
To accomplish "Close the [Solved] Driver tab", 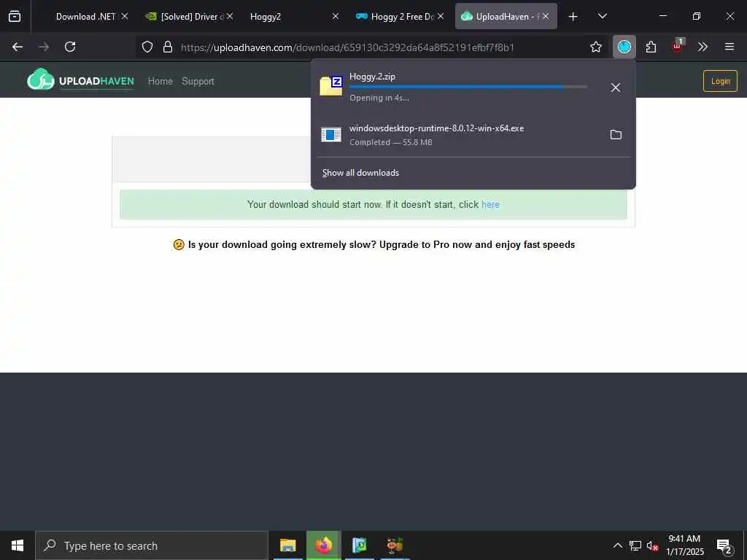I will point(230,17).
